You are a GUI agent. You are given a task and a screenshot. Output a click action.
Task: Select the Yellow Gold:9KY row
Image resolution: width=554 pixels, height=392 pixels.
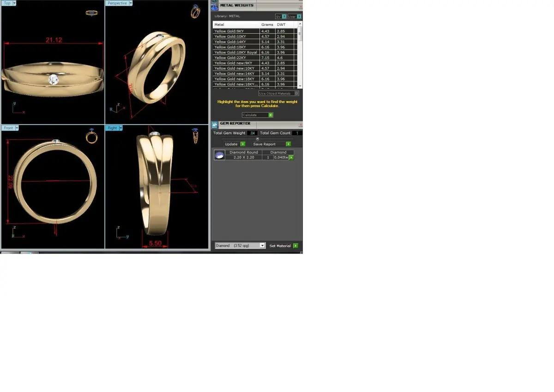tap(255, 31)
